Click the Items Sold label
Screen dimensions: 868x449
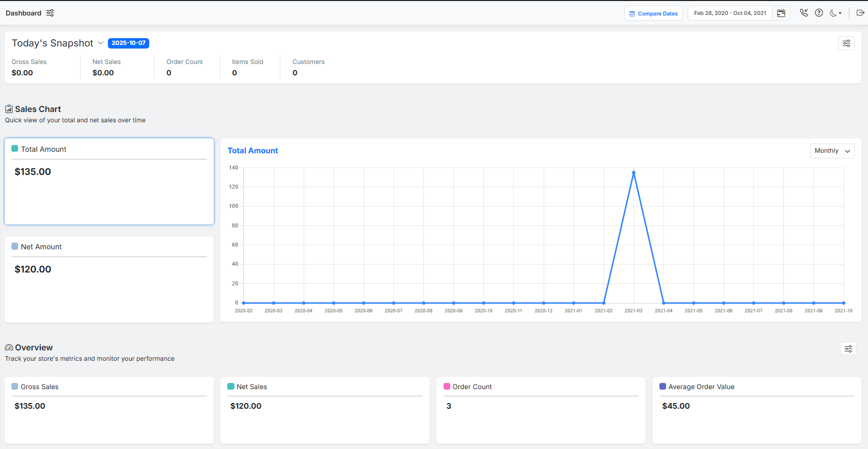(x=247, y=62)
